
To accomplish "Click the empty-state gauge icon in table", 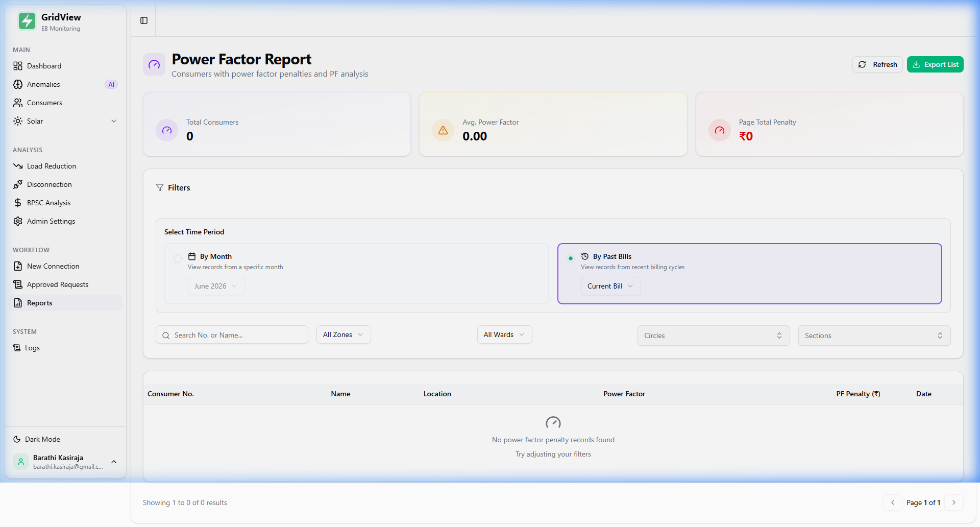I will coord(553,422).
